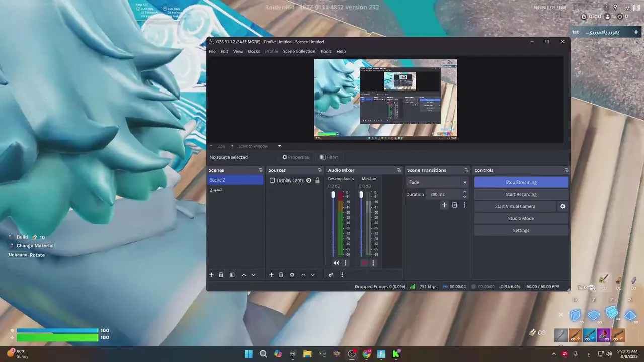Undock the Sources panel

coord(319,170)
